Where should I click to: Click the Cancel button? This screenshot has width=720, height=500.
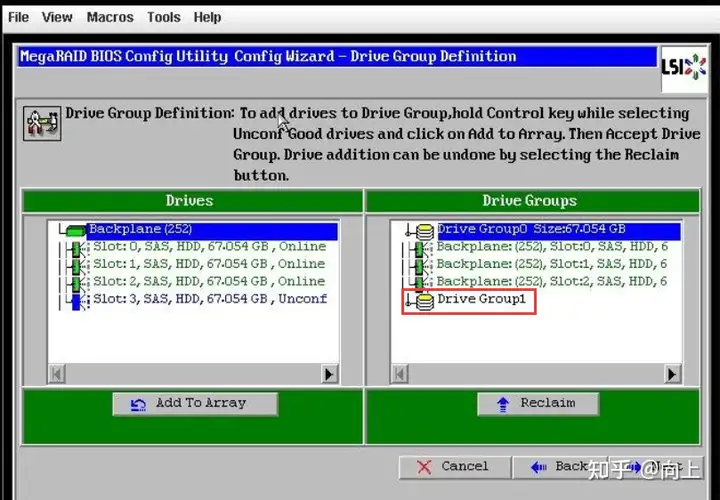(x=455, y=467)
